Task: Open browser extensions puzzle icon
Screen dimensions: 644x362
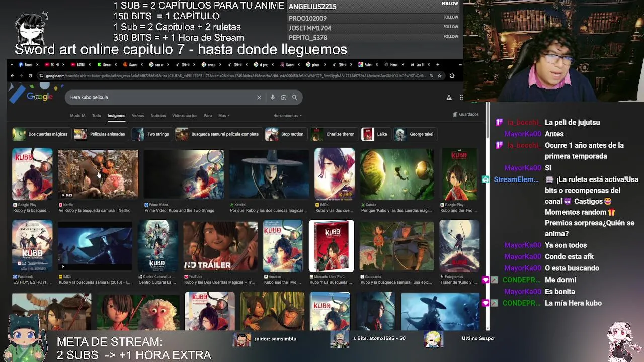Action: [452, 76]
